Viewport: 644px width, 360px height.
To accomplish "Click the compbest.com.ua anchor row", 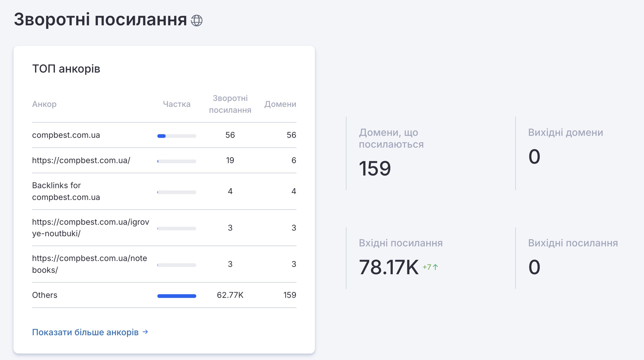I will click(x=66, y=135).
